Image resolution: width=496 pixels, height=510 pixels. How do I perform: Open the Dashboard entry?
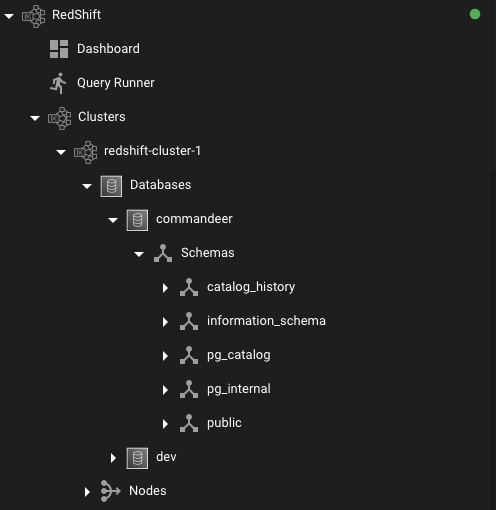(108, 49)
